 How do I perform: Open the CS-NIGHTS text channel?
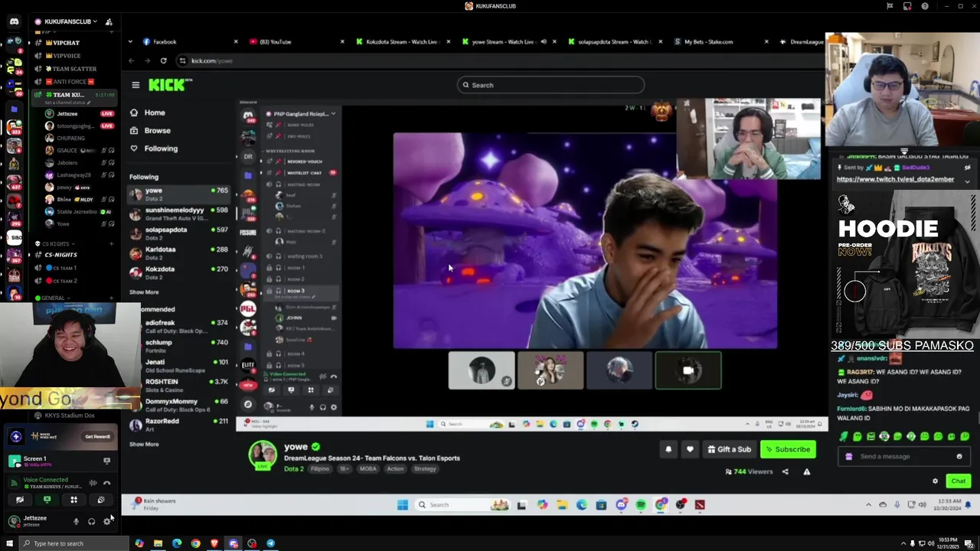75,255
